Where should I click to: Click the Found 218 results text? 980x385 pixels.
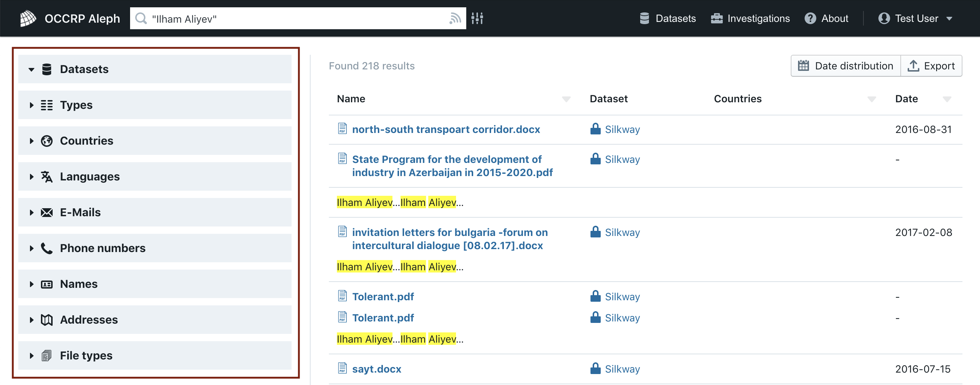[372, 66]
